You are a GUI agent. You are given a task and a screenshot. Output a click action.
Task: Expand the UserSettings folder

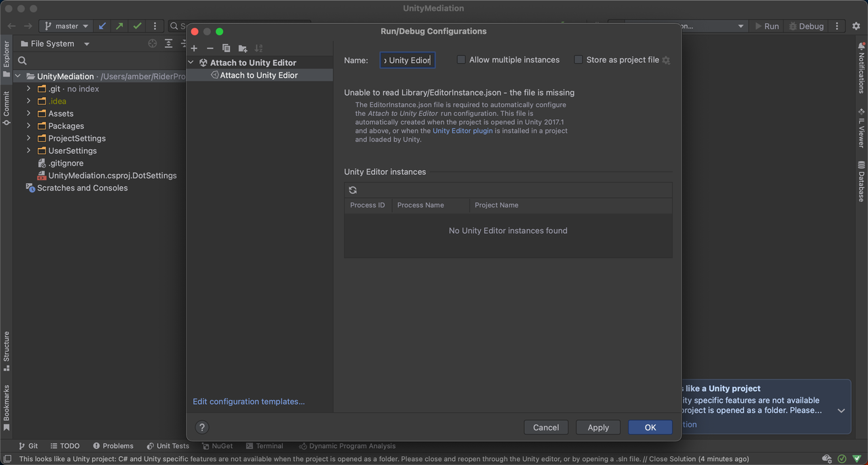[28, 150]
